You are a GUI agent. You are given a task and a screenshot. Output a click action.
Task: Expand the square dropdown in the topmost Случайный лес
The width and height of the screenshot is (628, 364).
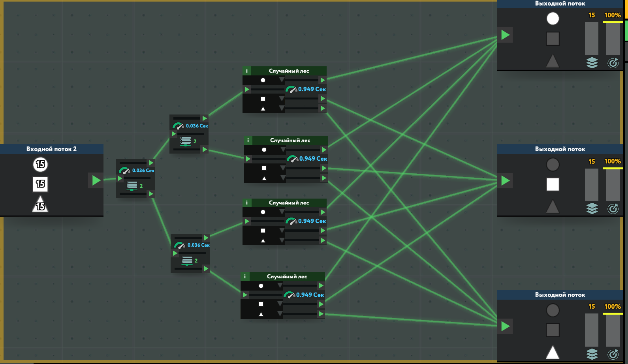click(x=281, y=98)
